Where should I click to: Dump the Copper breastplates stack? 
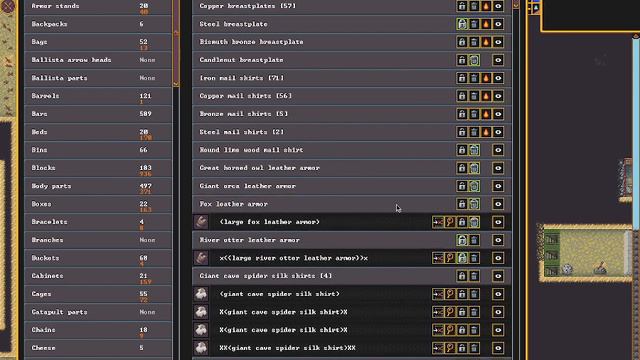(474, 6)
